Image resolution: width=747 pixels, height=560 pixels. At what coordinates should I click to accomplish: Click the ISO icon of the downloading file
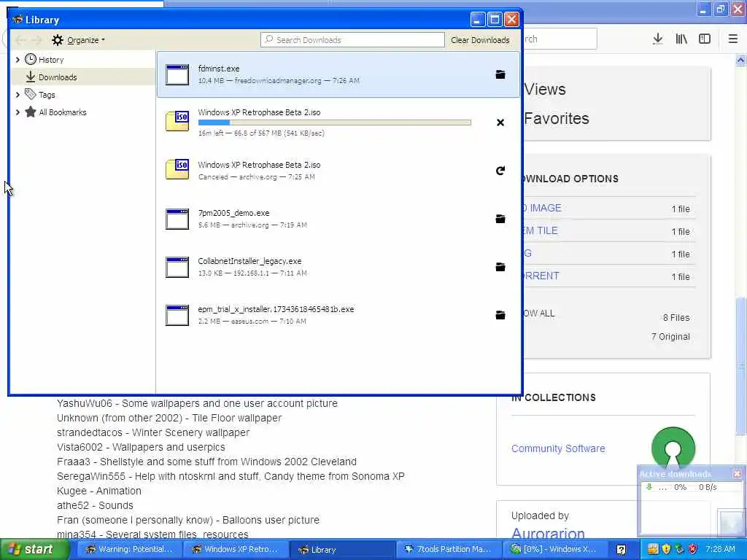(x=177, y=122)
